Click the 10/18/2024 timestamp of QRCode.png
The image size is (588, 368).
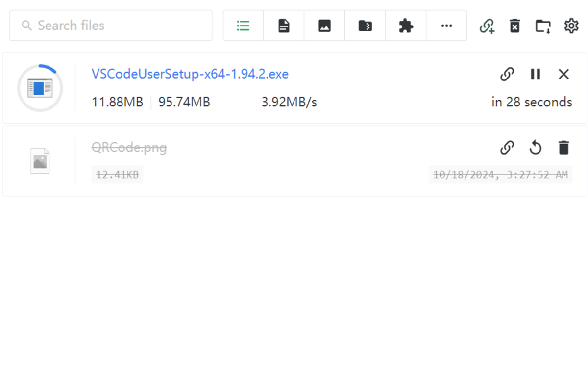[501, 174]
